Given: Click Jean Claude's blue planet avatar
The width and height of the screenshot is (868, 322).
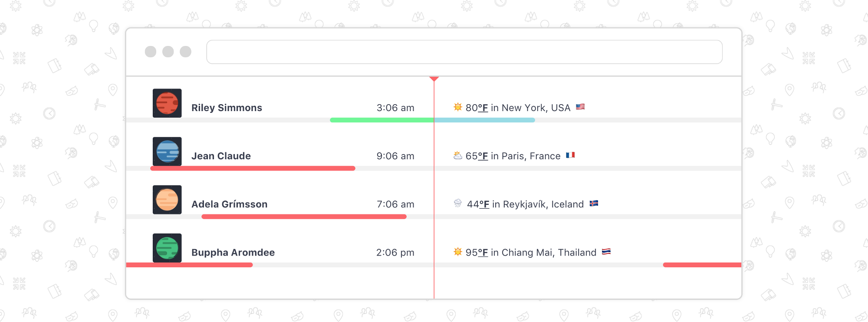Looking at the screenshot, I should [167, 151].
